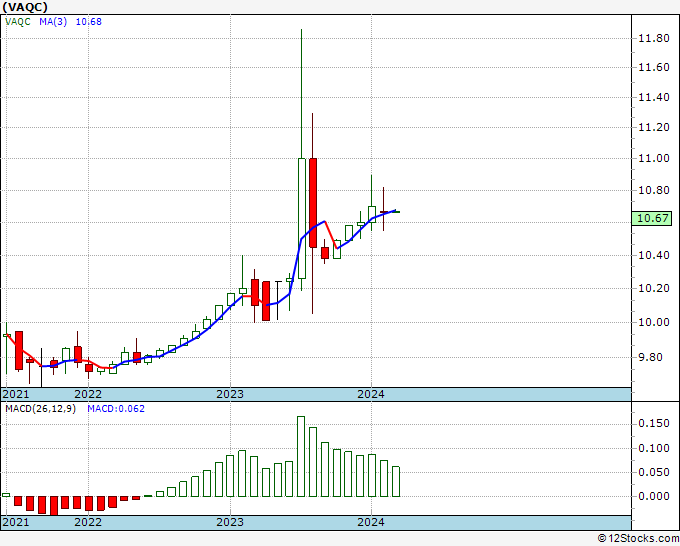Click the tallest MACD histogram bar

point(301,456)
